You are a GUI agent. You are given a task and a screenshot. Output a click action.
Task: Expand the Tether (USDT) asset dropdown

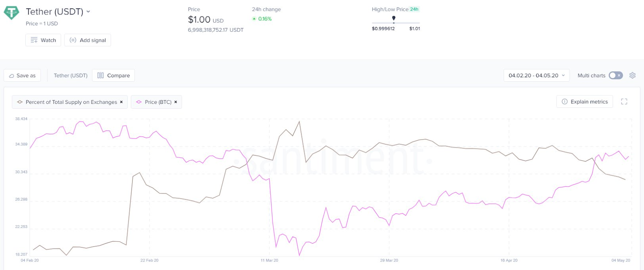[x=89, y=12]
